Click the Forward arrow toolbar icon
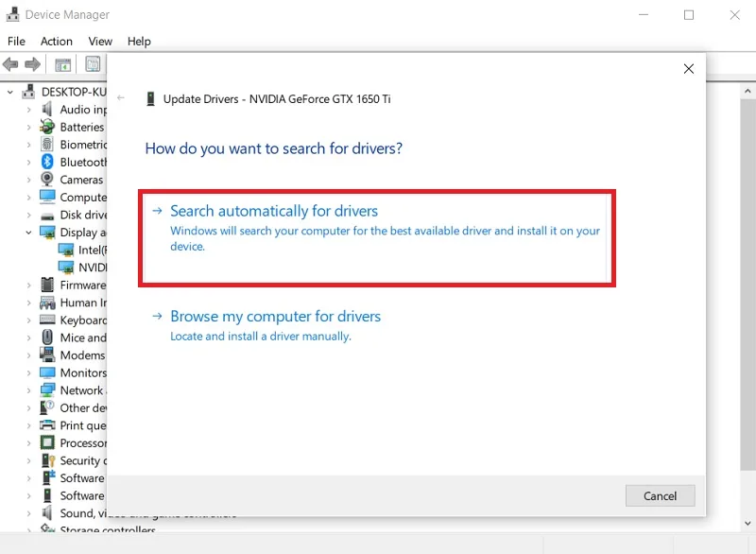This screenshot has height=554, width=756. tap(32, 63)
